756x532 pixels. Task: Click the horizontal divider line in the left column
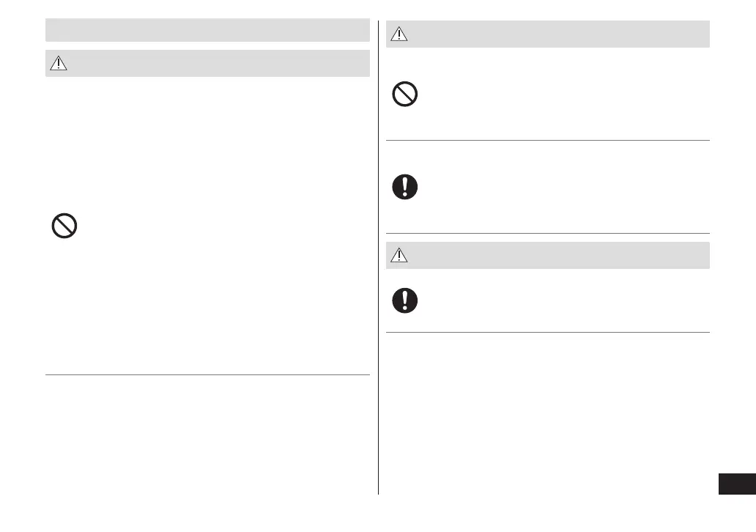(207, 375)
